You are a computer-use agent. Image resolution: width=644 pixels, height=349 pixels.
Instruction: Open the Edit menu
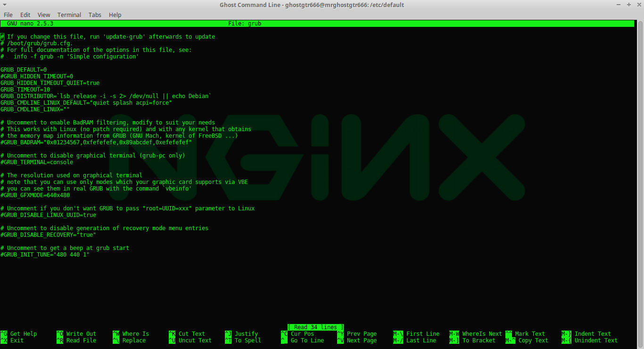(x=25, y=15)
